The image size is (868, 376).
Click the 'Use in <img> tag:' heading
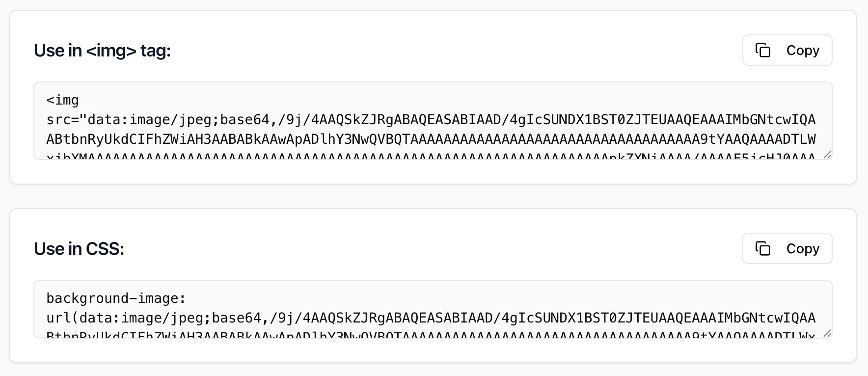103,50
